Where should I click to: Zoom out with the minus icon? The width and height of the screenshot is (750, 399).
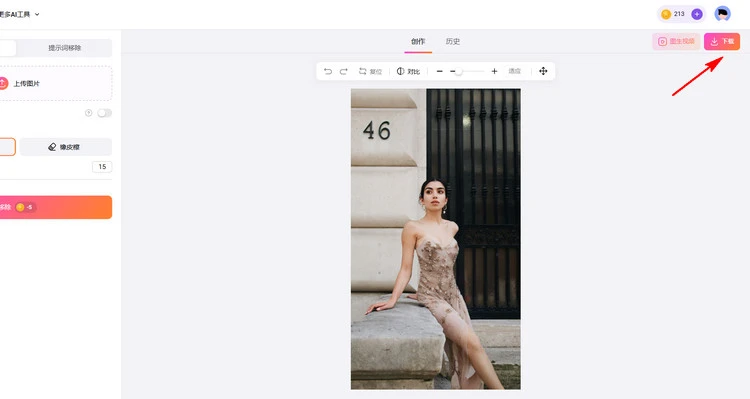[440, 71]
